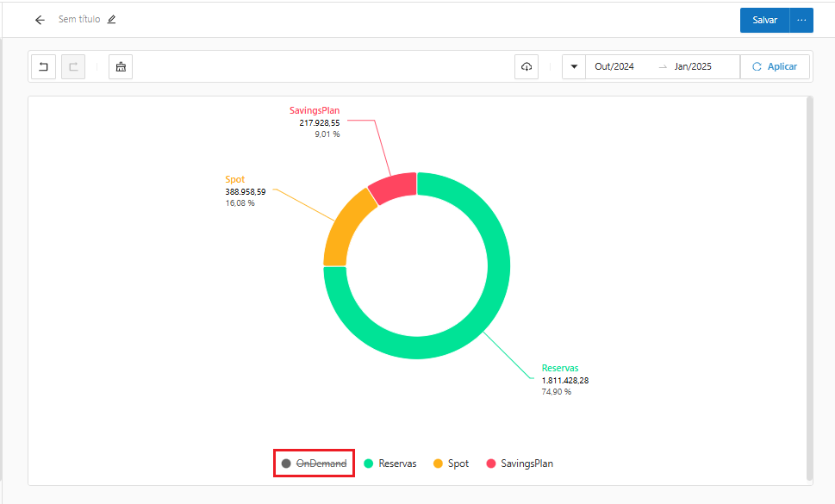835x504 pixels.
Task: Click the undo icon in toolbar
Action: pos(43,67)
